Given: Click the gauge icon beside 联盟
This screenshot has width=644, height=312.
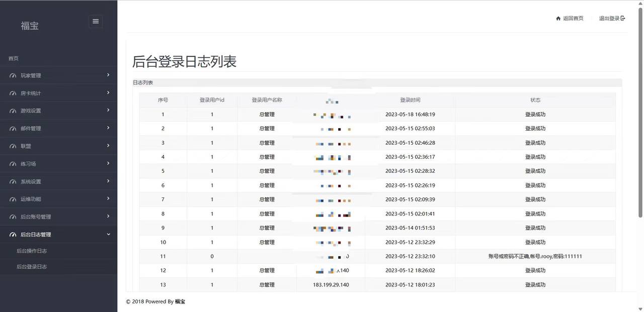Looking at the screenshot, I should coord(13,146).
